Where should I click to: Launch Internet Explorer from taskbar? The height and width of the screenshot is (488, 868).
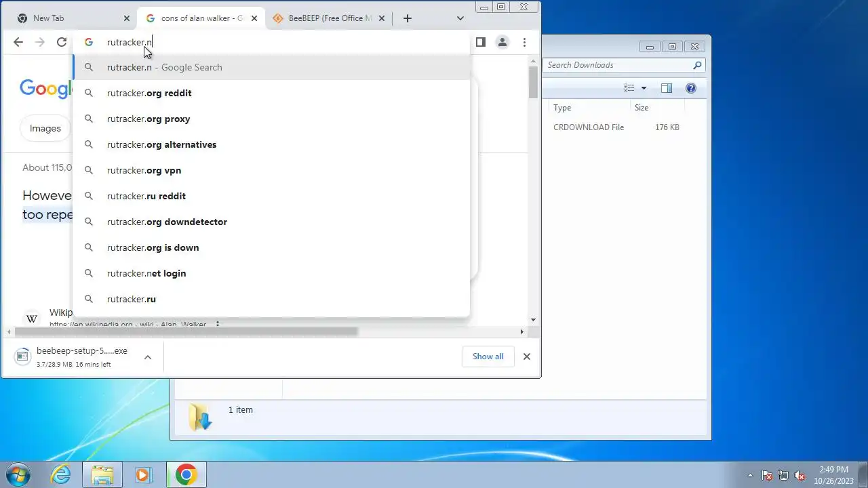coord(61,474)
